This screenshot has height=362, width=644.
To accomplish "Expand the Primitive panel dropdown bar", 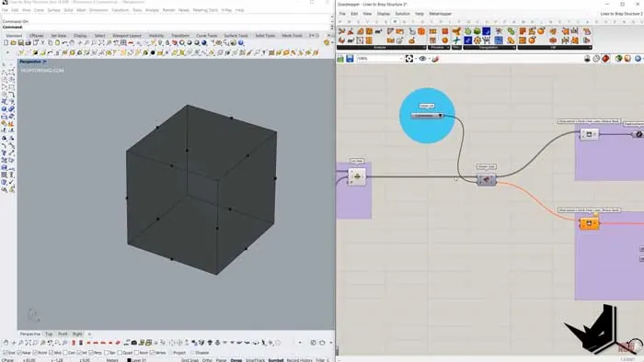I will (x=439, y=48).
